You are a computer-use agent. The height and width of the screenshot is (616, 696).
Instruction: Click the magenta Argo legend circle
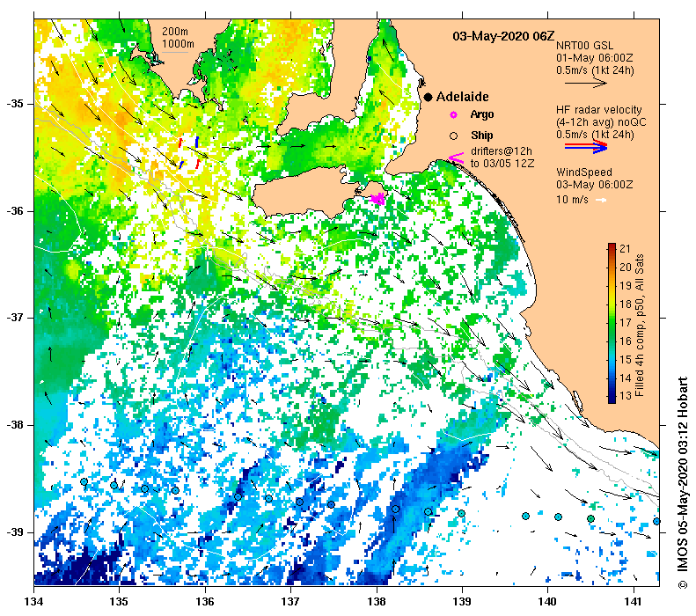tap(454, 115)
